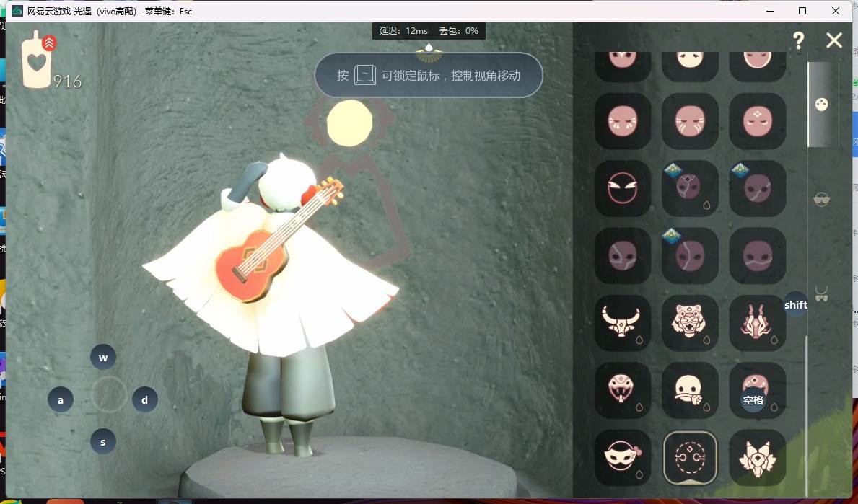
Task: Equip the roaring tiger mask
Action: [x=689, y=322]
